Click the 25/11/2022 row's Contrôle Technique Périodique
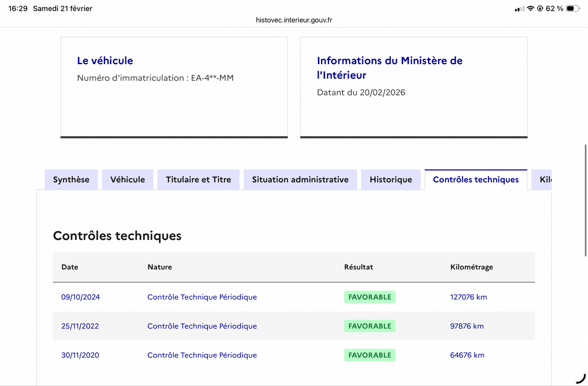Viewport: 588px width, 386px height. [x=202, y=326]
